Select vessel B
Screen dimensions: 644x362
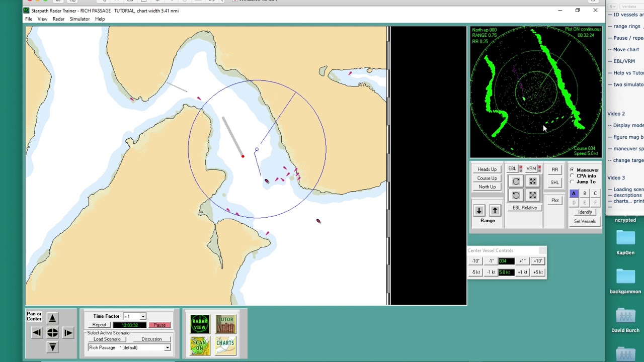tap(585, 194)
